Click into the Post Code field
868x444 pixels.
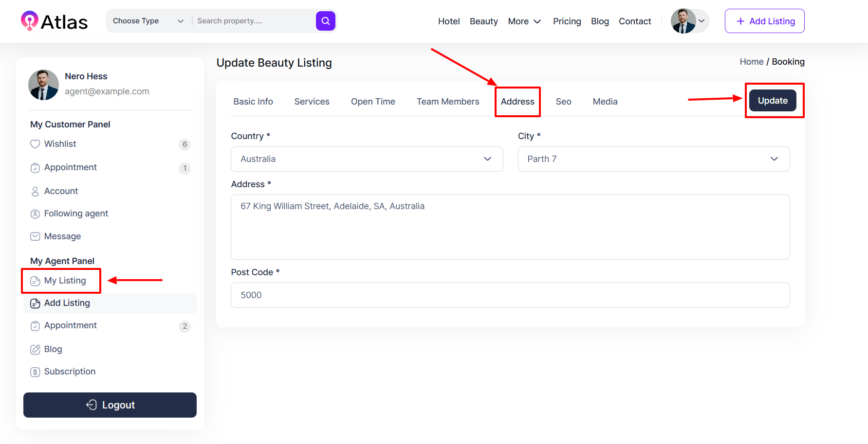click(510, 295)
